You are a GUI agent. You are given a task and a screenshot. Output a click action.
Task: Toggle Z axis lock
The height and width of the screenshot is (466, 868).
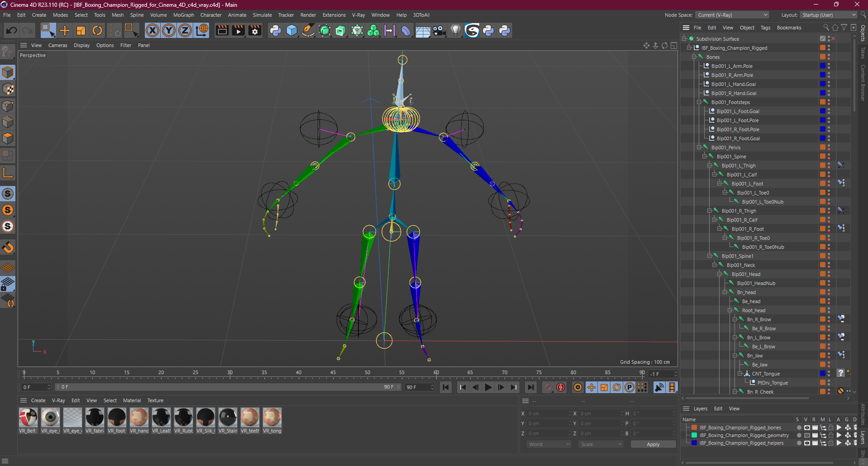coord(185,31)
